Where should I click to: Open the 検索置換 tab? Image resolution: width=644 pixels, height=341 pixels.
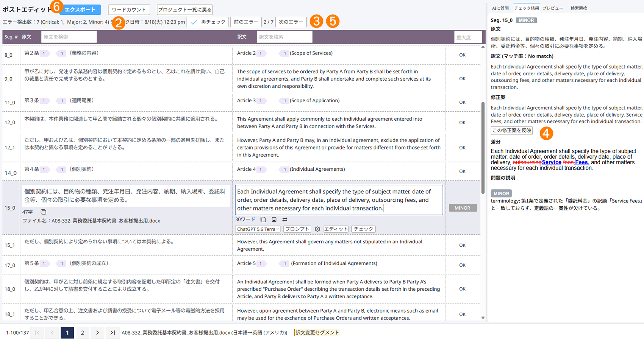pos(579,8)
